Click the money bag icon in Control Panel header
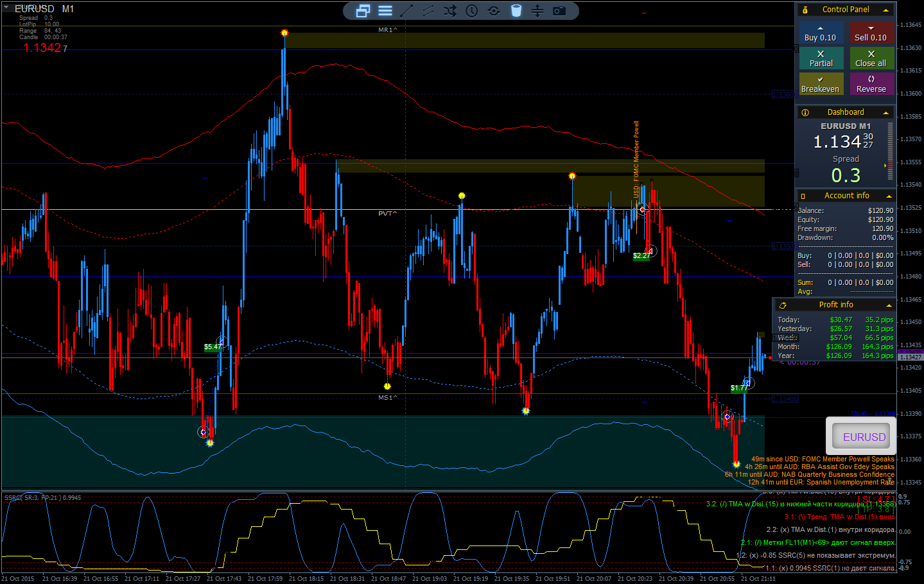The width and height of the screenshot is (924, 584). pos(805,10)
